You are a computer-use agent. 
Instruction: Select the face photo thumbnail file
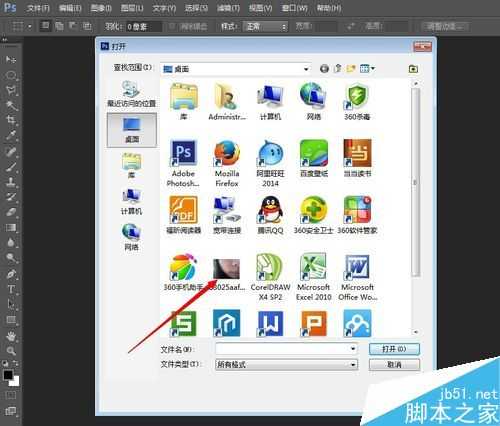226,269
